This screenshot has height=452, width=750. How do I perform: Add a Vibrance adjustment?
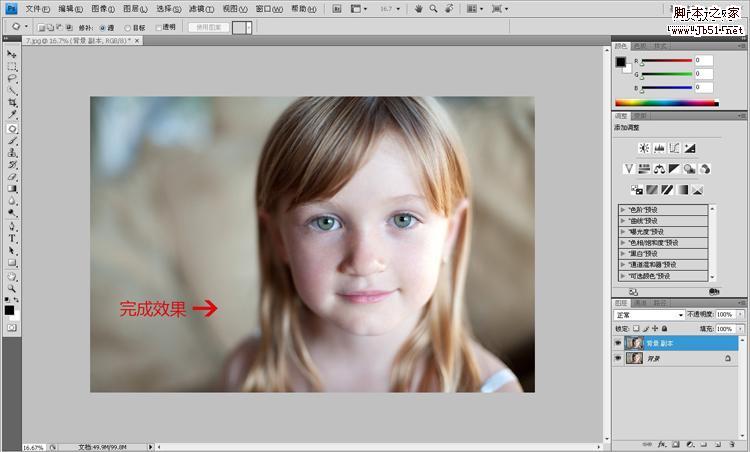(x=629, y=169)
